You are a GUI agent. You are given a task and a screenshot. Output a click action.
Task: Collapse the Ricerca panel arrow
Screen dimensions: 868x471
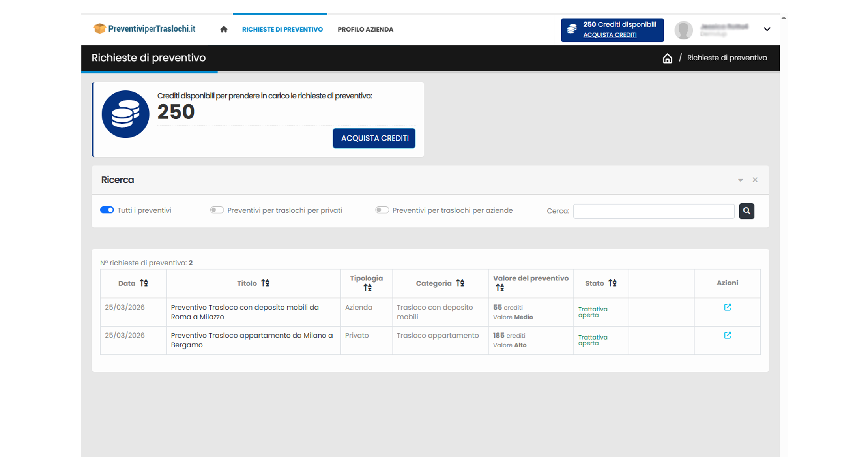(740, 180)
